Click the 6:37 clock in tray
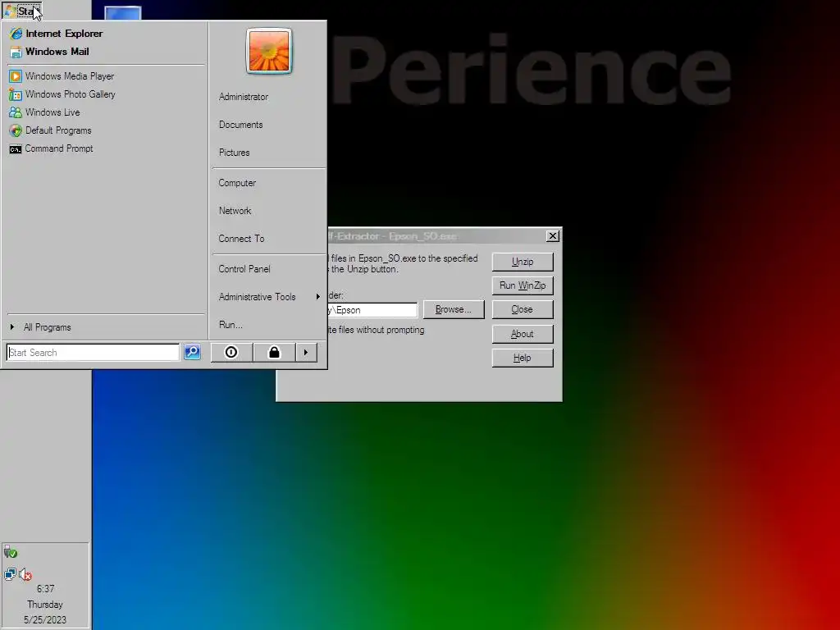 (x=46, y=589)
